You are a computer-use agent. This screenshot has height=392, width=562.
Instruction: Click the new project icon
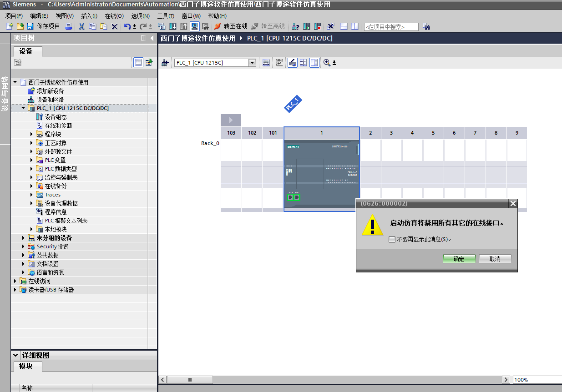[x=10, y=26]
